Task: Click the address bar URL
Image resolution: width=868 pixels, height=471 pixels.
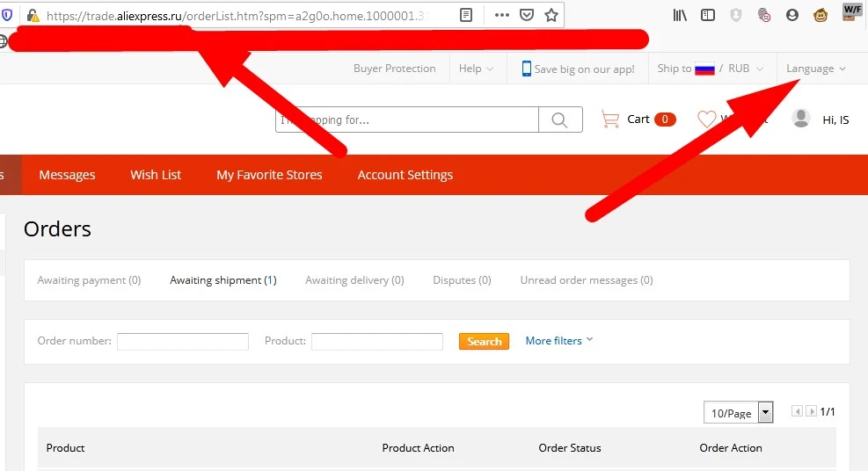Action: point(238,16)
